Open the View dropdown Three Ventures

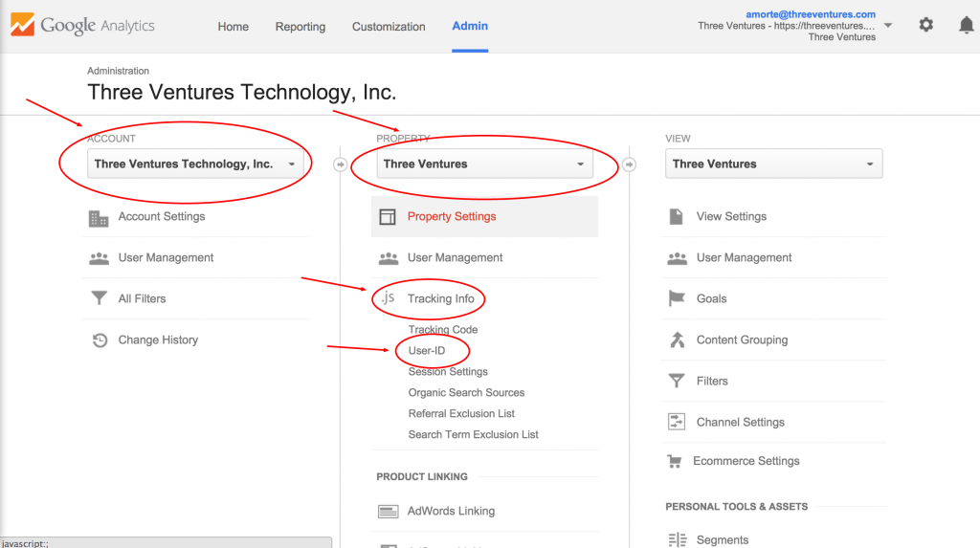coord(773,164)
